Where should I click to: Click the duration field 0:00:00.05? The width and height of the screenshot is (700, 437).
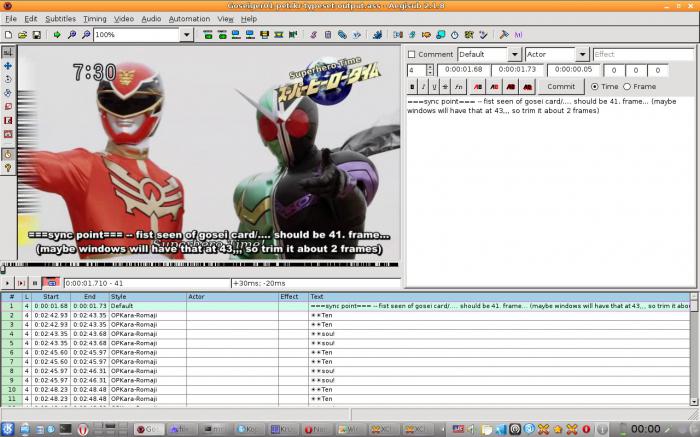click(x=574, y=70)
